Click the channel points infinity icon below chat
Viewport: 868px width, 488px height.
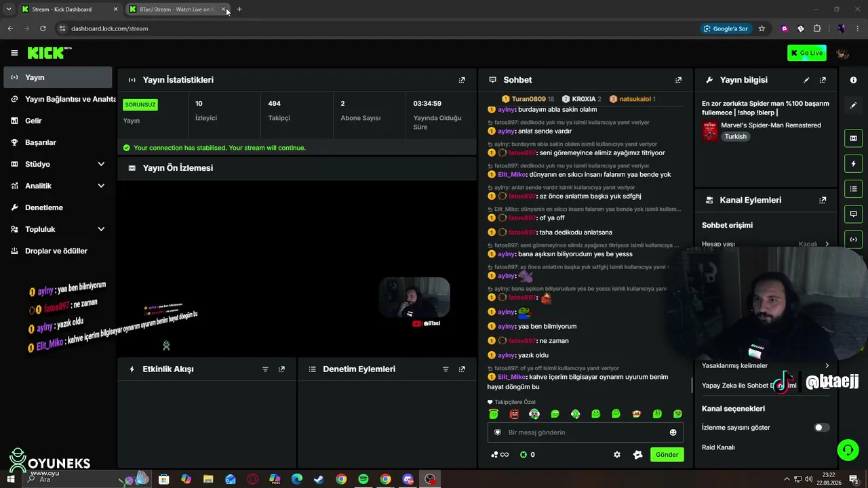point(500,455)
